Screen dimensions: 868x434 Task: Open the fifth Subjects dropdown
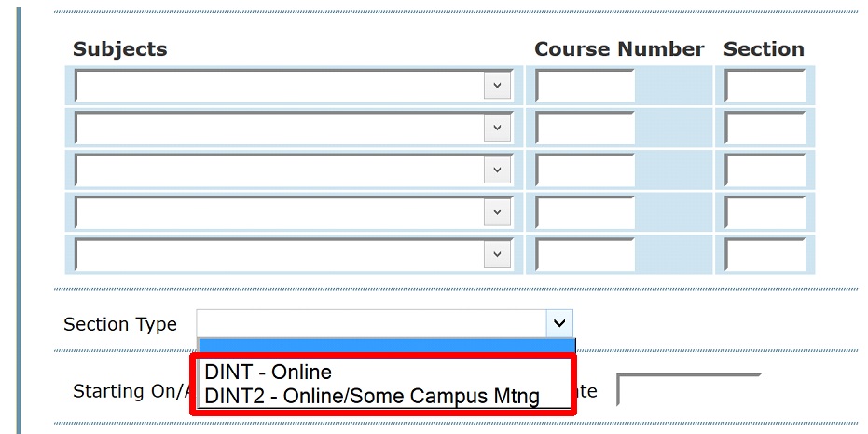click(x=293, y=254)
